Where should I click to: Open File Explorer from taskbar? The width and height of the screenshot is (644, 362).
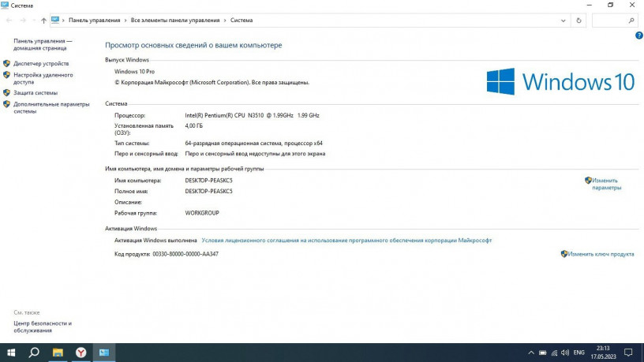(x=58, y=353)
